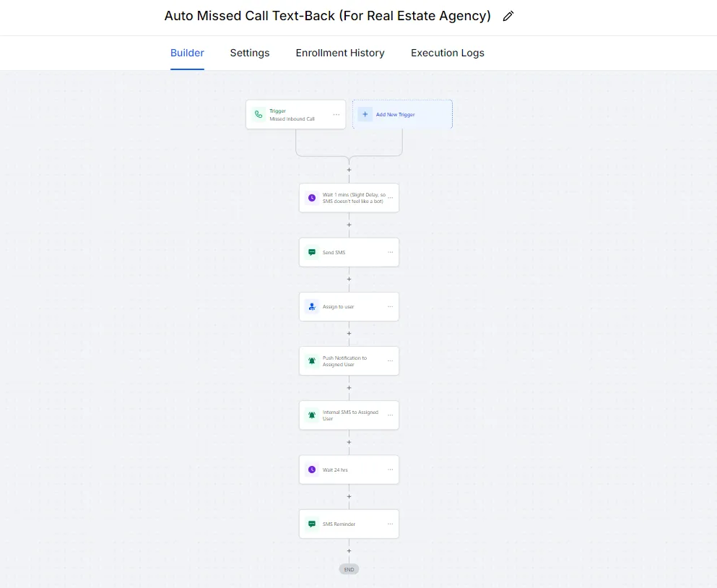Select the clock icon on Wait 24 hrs step
The height and width of the screenshot is (588, 717).
pos(312,470)
